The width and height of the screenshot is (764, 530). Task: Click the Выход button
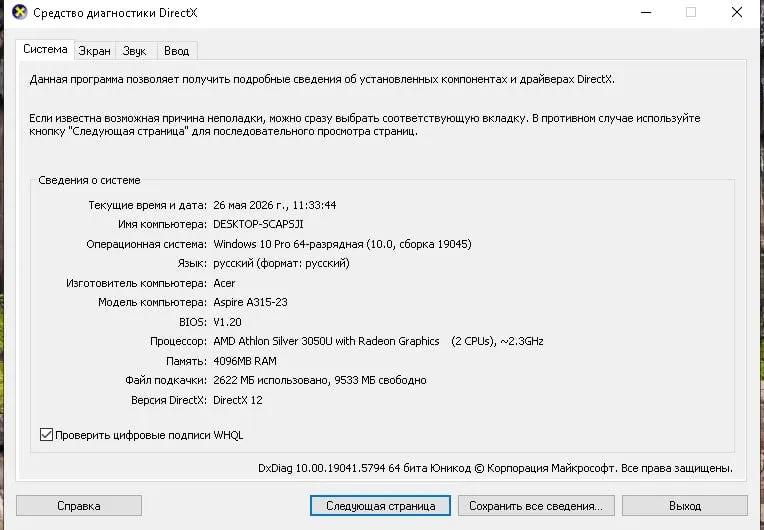(x=685, y=506)
